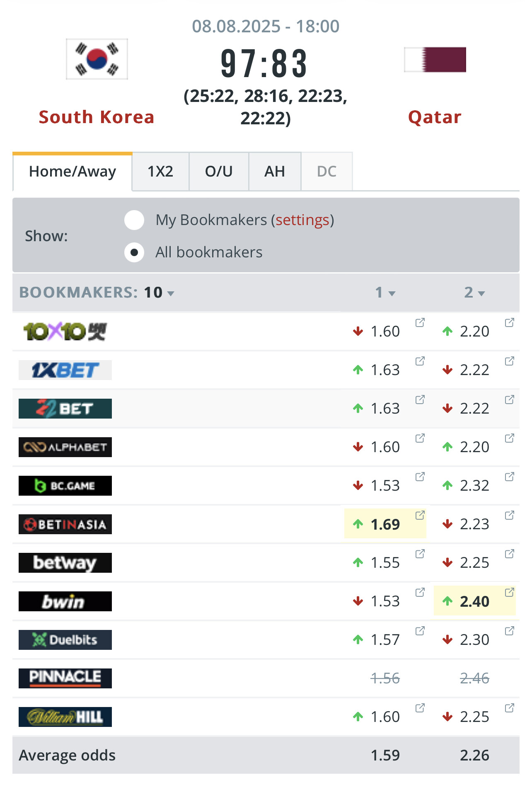The image size is (532, 787).
Task: Open bookmaker settings link
Action: 302,220
